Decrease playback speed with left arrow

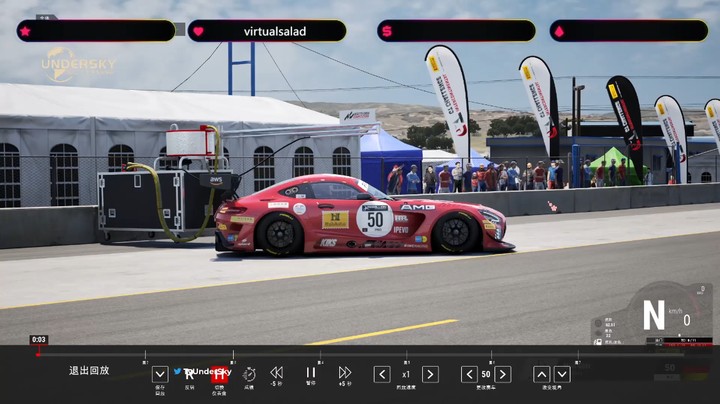coord(382,375)
